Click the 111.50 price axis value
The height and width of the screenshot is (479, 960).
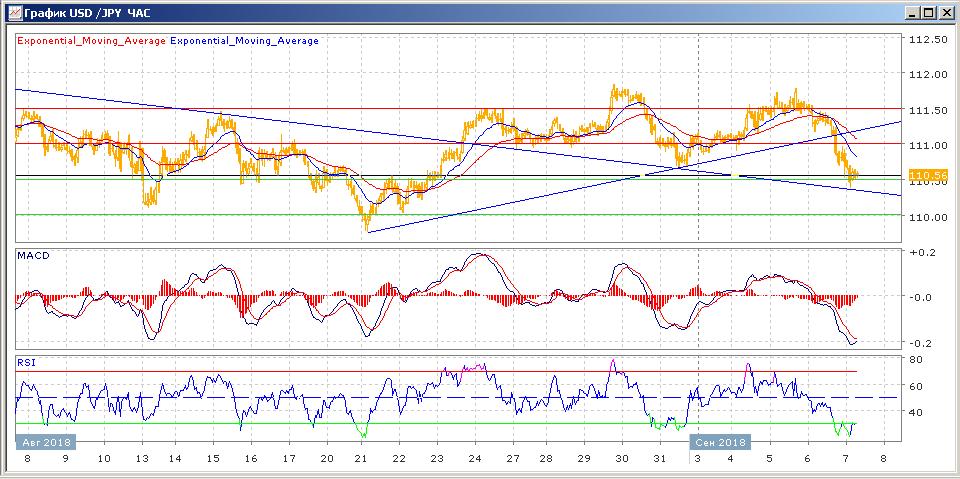pyautogui.click(x=928, y=110)
